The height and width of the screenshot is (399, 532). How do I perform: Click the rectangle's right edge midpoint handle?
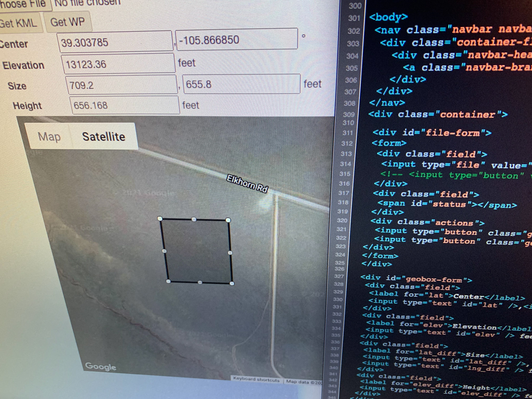tap(230, 252)
